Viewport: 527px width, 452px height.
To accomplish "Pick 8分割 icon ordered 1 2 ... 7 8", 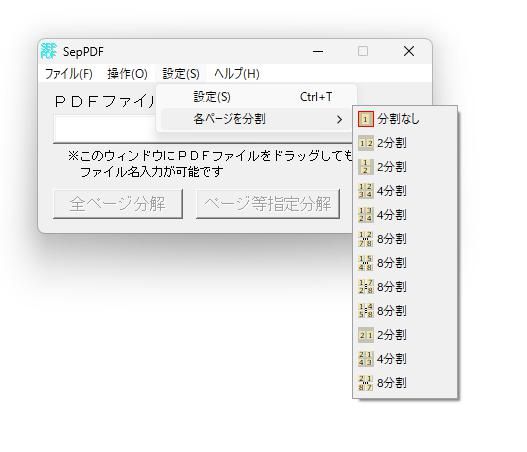I will point(366,239).
